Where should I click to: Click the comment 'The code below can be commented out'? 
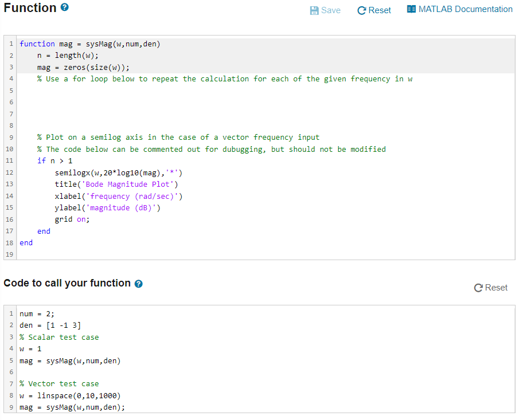(211, 149)
